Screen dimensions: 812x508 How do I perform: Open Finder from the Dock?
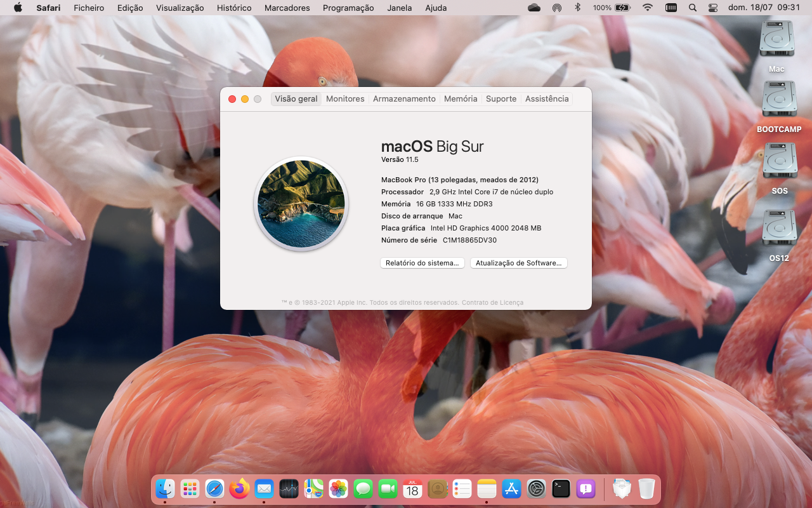(166, 488)
